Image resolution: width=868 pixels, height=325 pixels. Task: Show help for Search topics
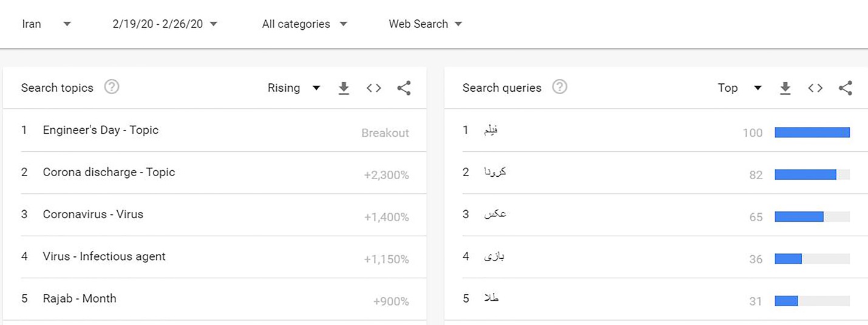tap(112, 87)
